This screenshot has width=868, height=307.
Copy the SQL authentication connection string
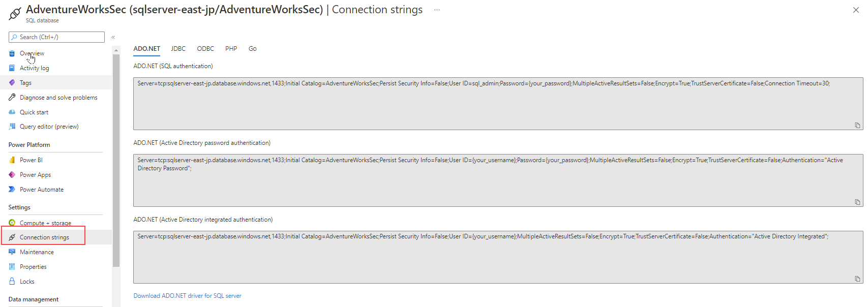(x=857, y=126)
